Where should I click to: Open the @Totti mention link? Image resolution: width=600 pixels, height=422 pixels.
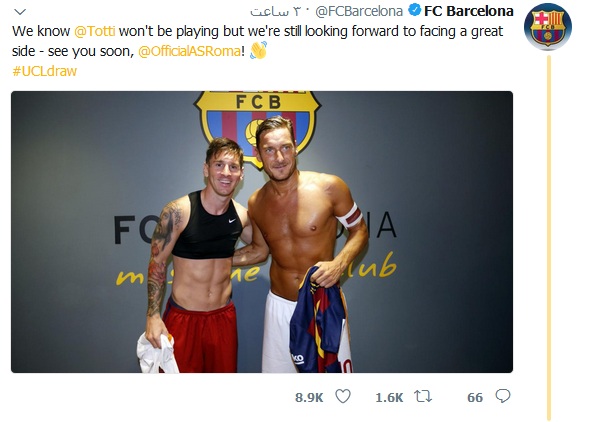click(94, 31)
